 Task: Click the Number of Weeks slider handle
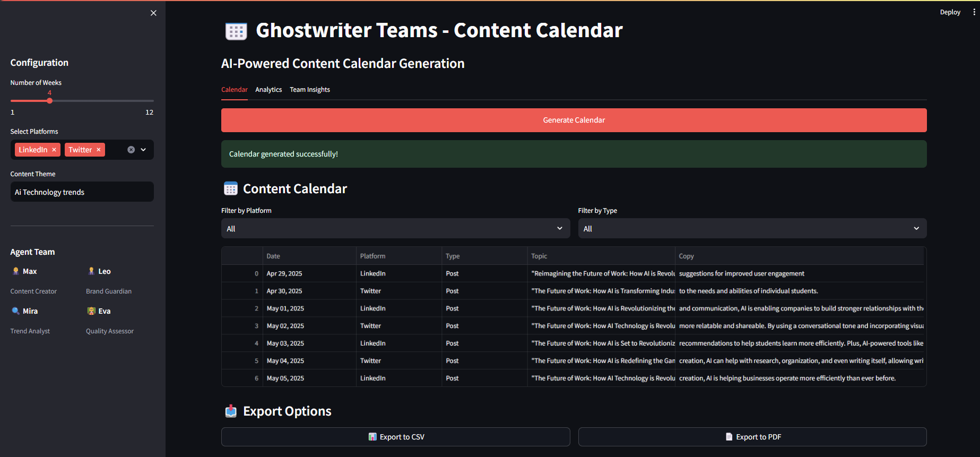click(49, 101)
